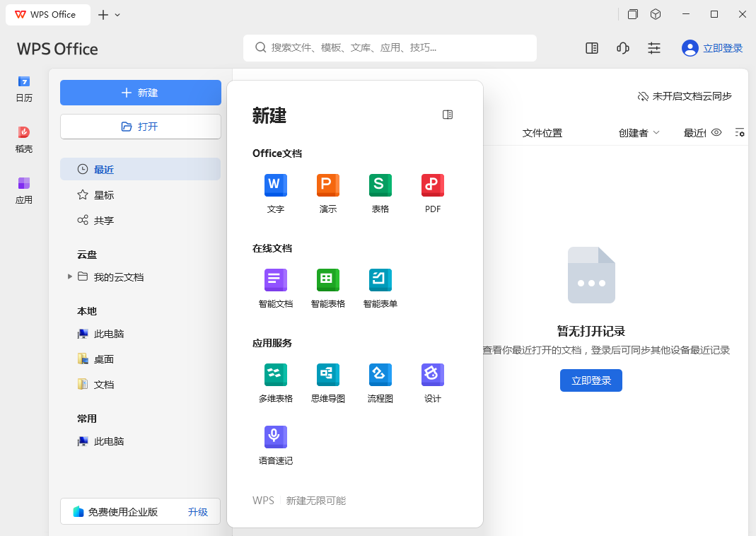This screenshot has width=756, height=536.
Task: Create a new 表格 spreadsheet
Action: tap(380, 186)
